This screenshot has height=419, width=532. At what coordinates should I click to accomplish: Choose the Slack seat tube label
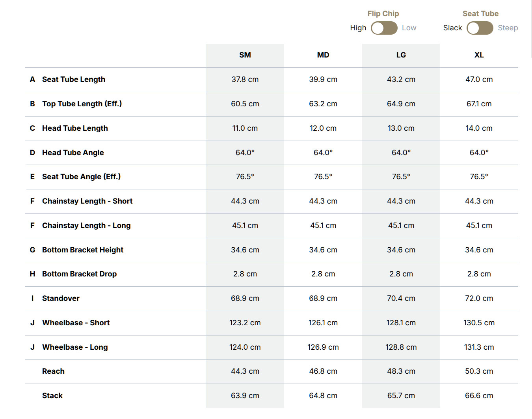(x=452, y=28)
